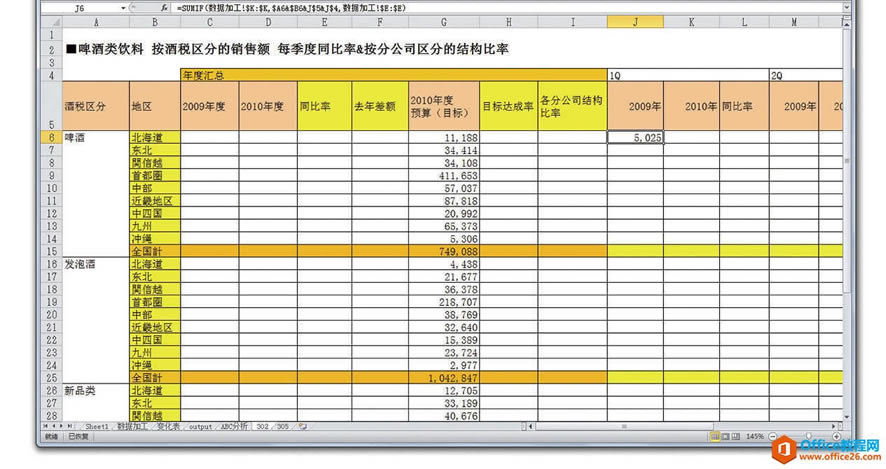Expand the formula bar with its right-end arrow
This screenshot has height=469, width=886.
click(846, 8)
